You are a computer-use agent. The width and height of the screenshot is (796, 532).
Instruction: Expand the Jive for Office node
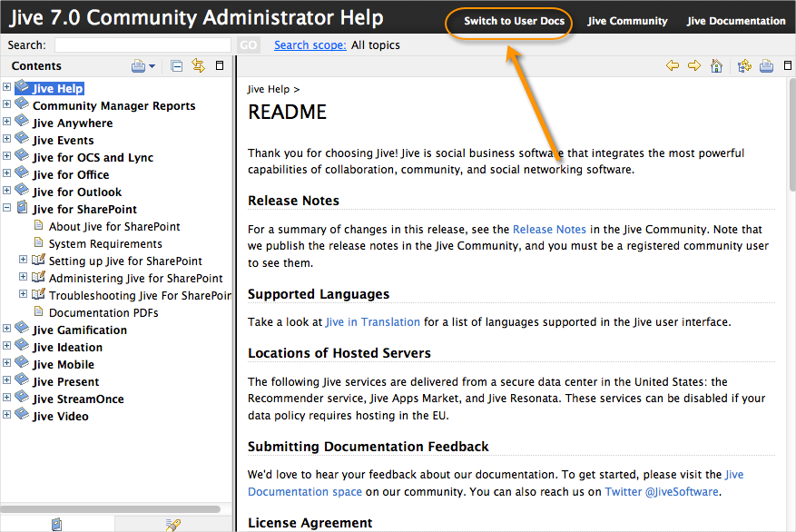(x=6, y=173)
